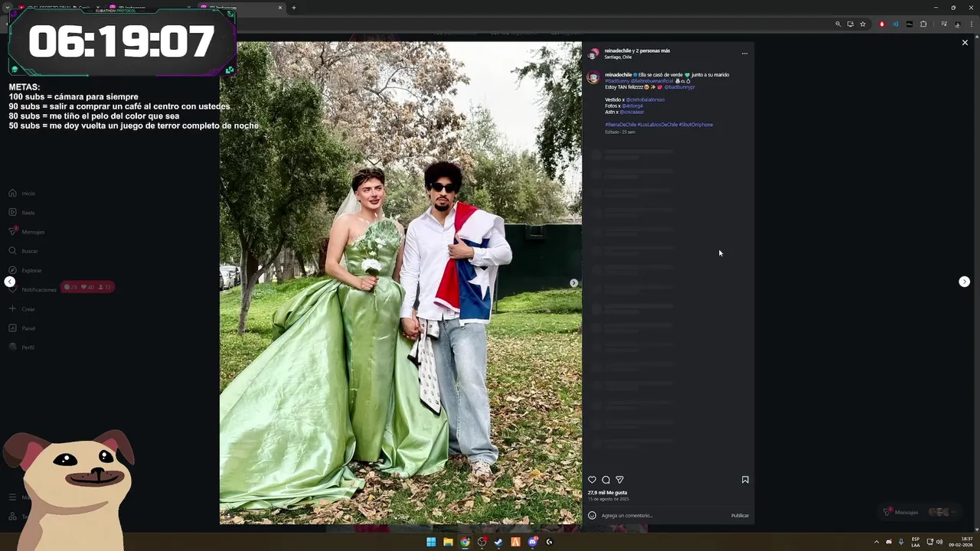Image resolution: width=980 pixels, height=551 pixels.
Task: Open the Windows Start menu
Action: point(431,542)
